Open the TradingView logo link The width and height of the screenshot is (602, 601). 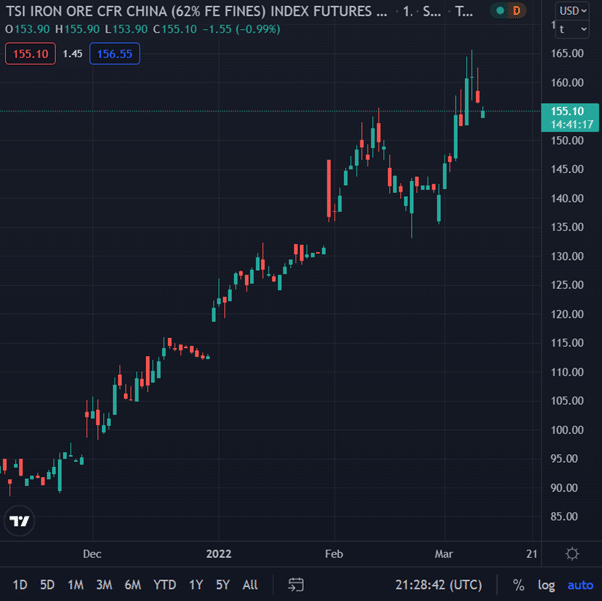[x=19, y=521]
